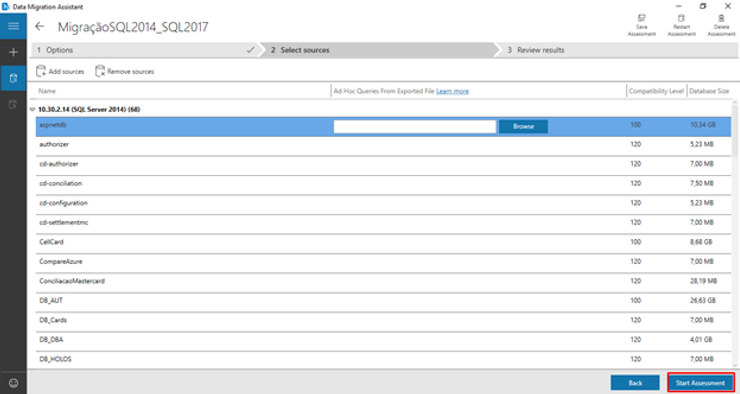740x394 pixels.
Task: Click the Database Size column header
Action: coord(709,91)
